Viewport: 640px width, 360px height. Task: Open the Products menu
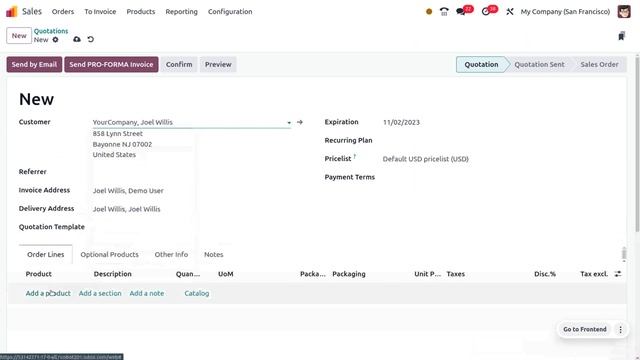coord(141,12)
